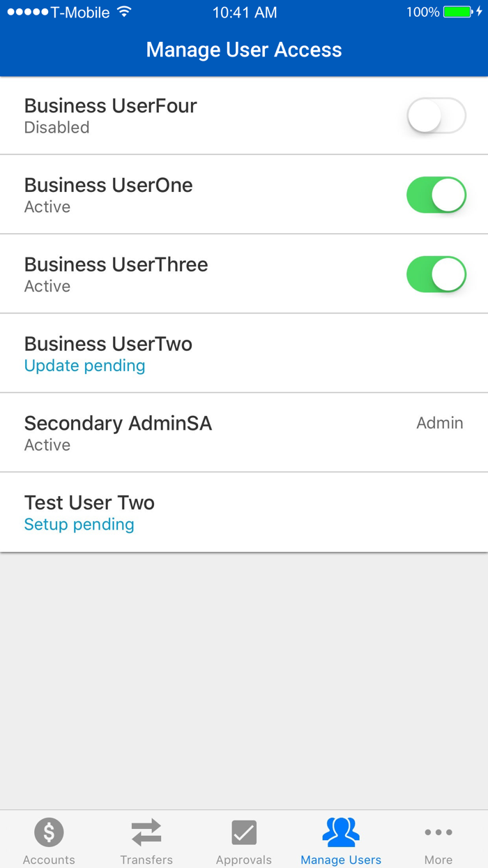Open the More ellipsis icon
This screenshot has height=868, width=488.
point(439,832)
